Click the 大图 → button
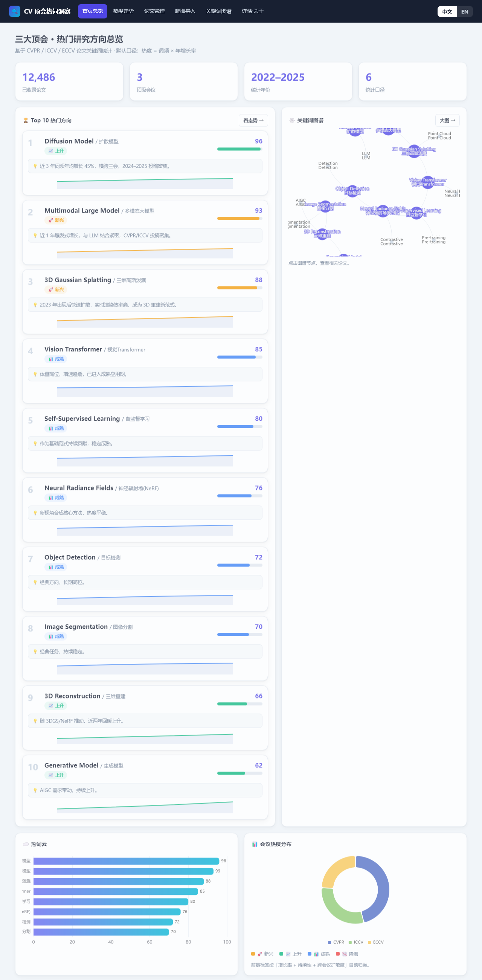Screen dimensions: 482x980 pos(447,120)
